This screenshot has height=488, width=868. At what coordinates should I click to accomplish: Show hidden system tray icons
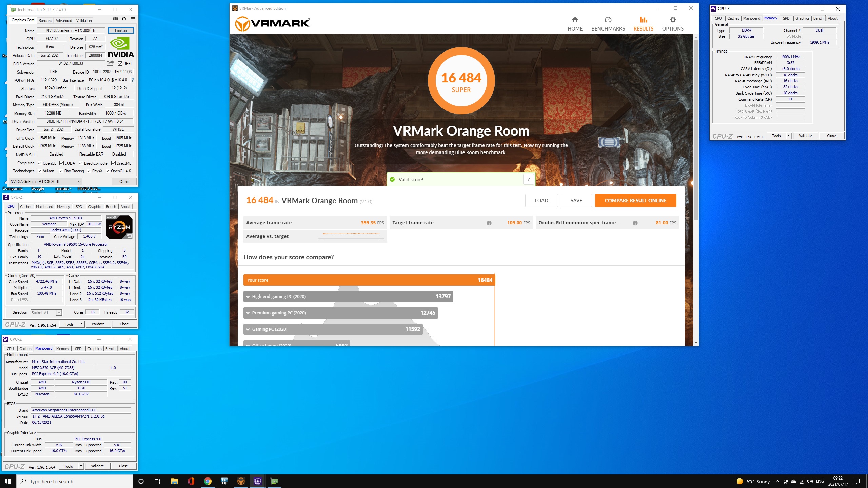coord(777,481)
